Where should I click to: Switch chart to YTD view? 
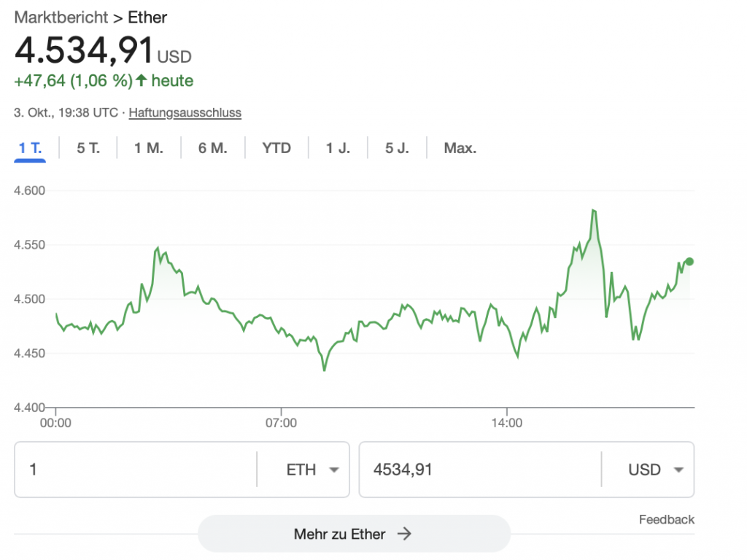(277, 148)
